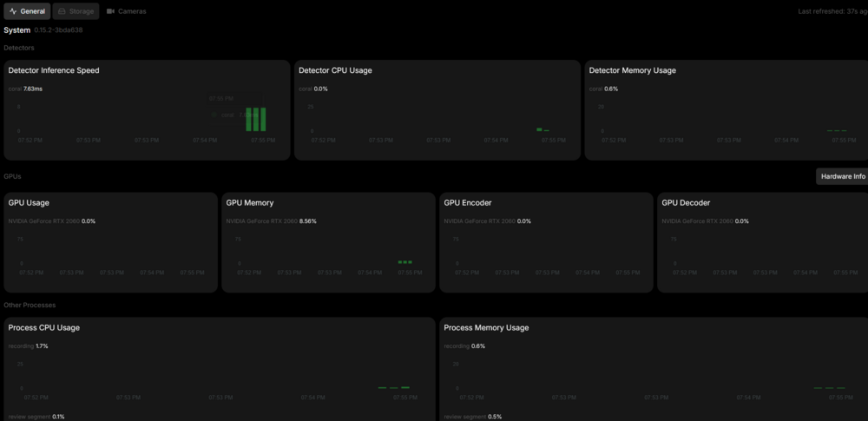Switch to the General tab

27,11
